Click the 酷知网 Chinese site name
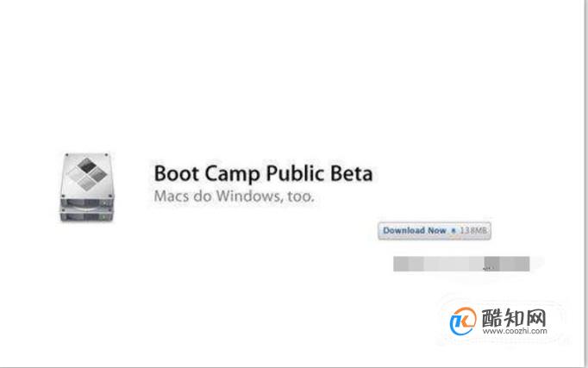The width and height of the screenshot is (588, 368). [x=514, y=318]
